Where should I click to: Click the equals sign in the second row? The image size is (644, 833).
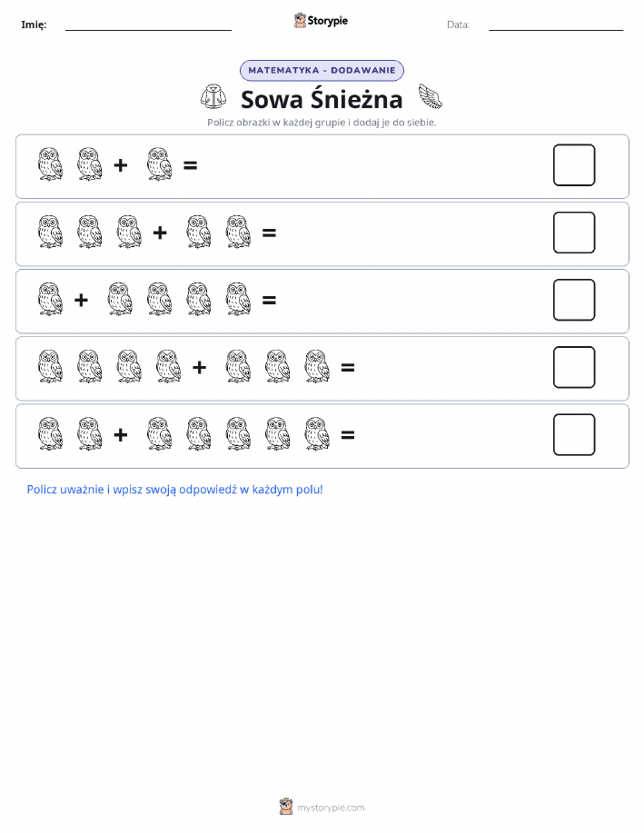269,233
